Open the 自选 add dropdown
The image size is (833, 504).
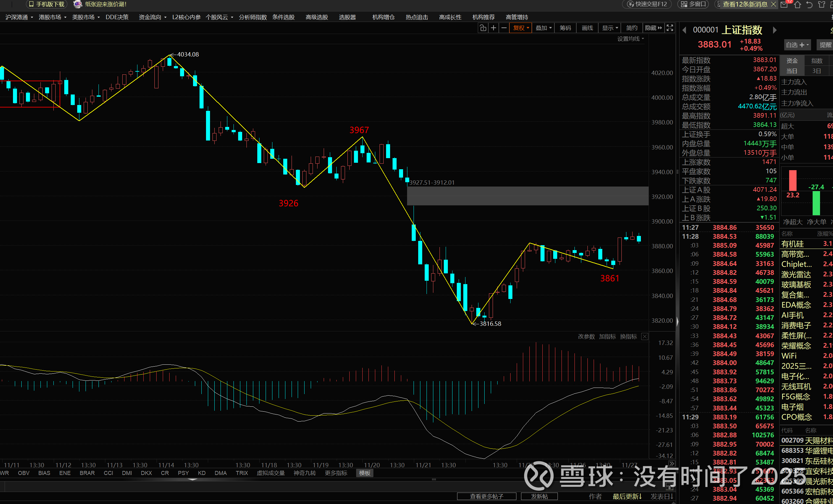click(x=797, y=45)
